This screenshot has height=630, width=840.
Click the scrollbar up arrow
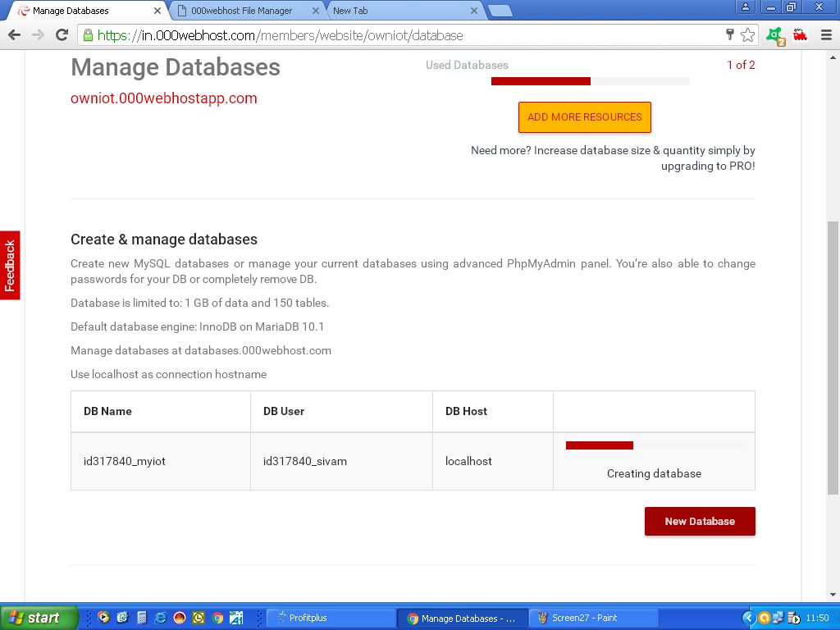(x=833, y=57)
